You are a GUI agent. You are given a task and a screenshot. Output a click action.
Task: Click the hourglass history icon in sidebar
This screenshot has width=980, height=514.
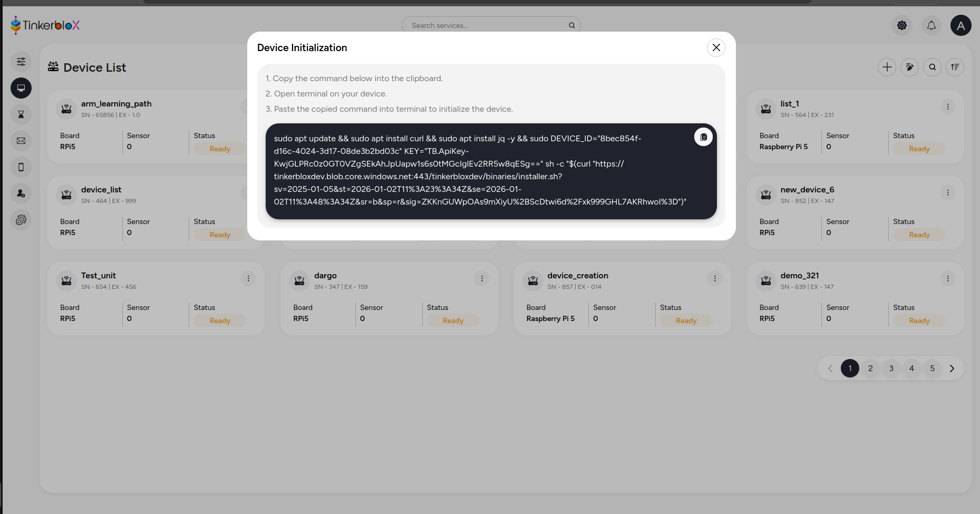(x=21, y=114)
